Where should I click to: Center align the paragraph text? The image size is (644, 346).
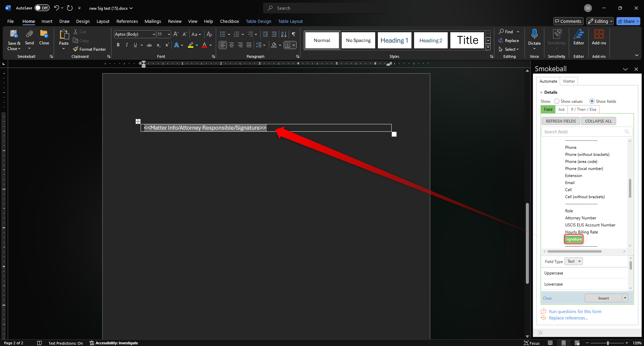click(232, 45)
